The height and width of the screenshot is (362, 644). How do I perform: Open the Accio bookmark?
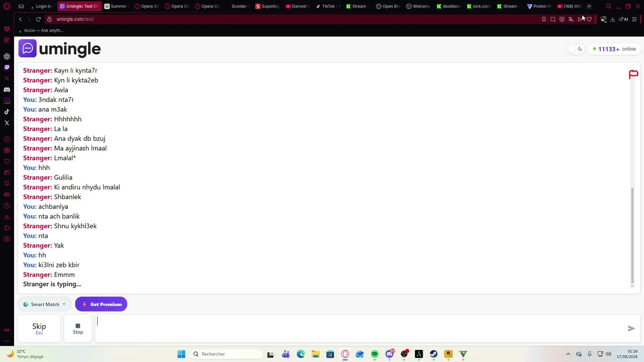click(x=41, y=30)
